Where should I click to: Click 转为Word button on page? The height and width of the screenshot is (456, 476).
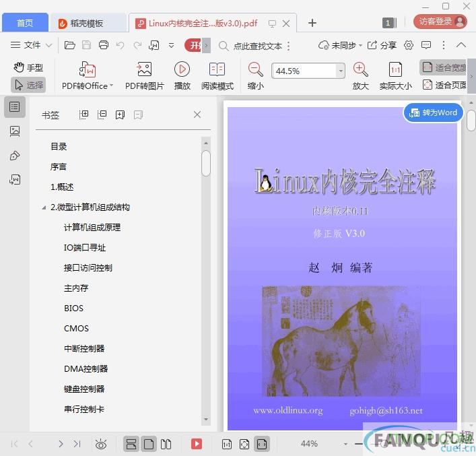[433, 112]
